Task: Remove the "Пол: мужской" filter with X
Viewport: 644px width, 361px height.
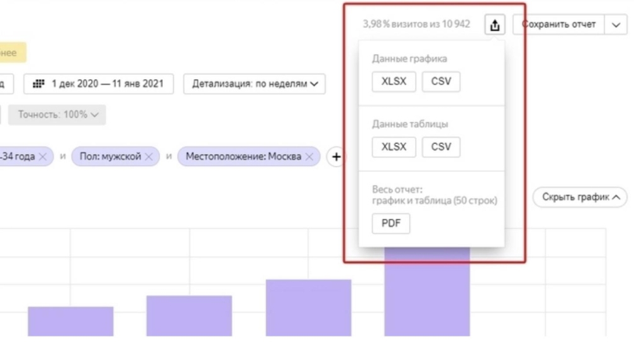Action: click(149, 157)
